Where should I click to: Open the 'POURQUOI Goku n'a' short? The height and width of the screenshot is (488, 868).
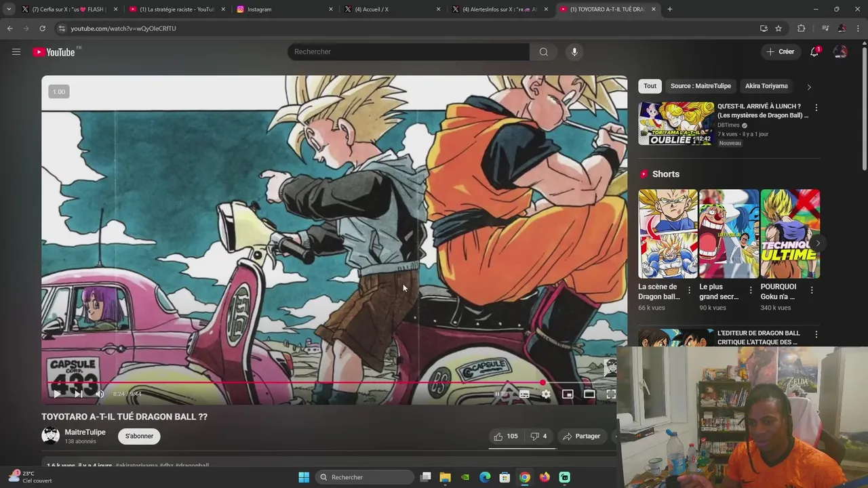coord(790,234)
